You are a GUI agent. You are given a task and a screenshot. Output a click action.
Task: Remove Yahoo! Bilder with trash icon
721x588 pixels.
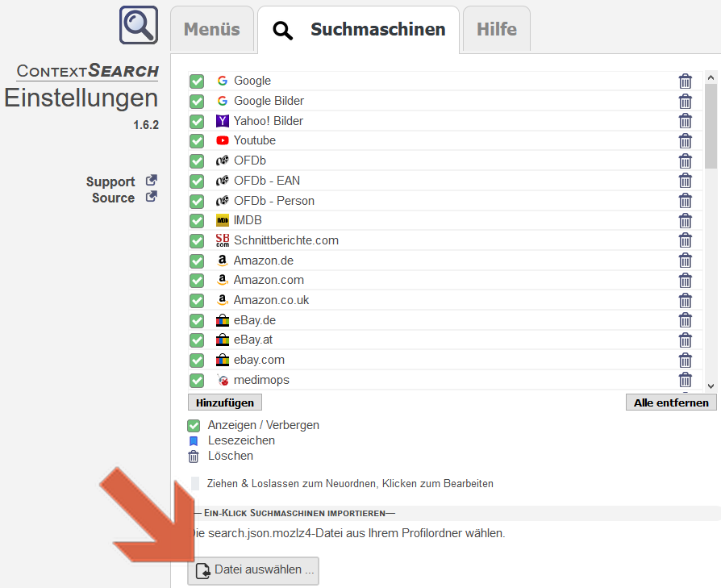coord(686,121)
